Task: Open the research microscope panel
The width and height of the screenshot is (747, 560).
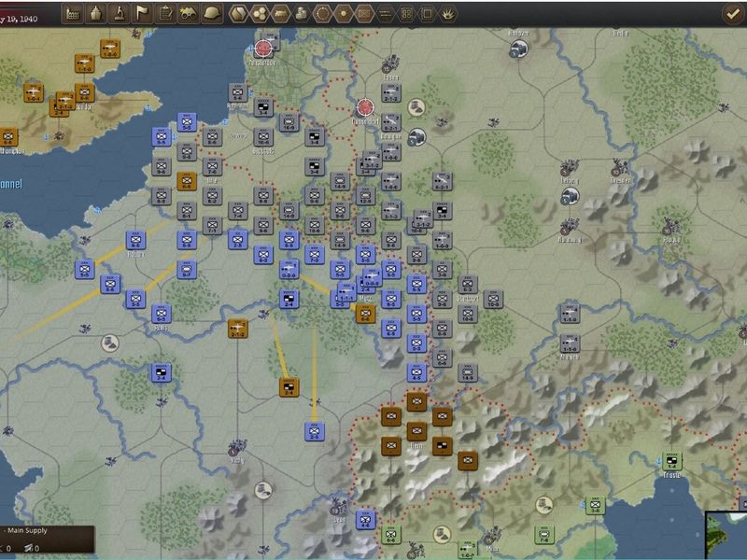Action: point(120,14)
